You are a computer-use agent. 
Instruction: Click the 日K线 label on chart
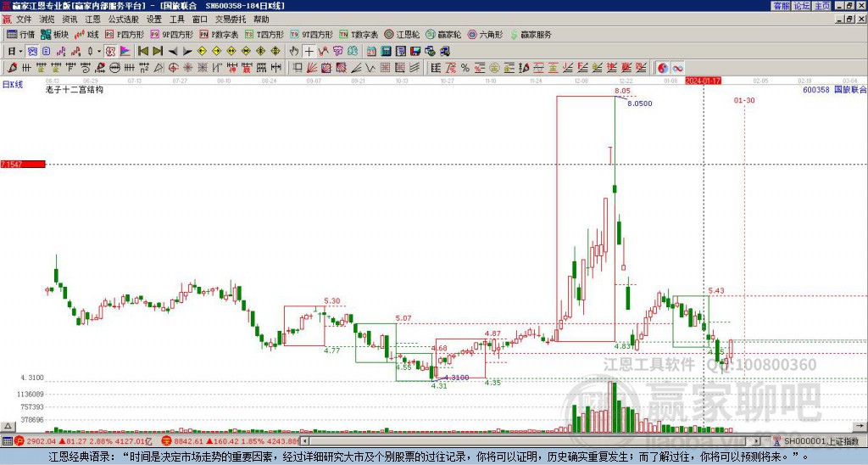(x=13, y=85)
